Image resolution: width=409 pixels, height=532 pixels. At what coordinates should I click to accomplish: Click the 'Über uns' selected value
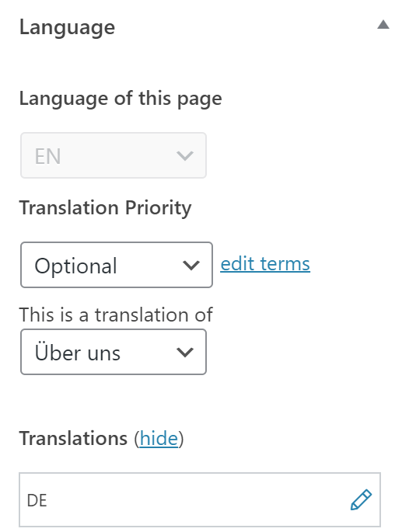(78, 353)
